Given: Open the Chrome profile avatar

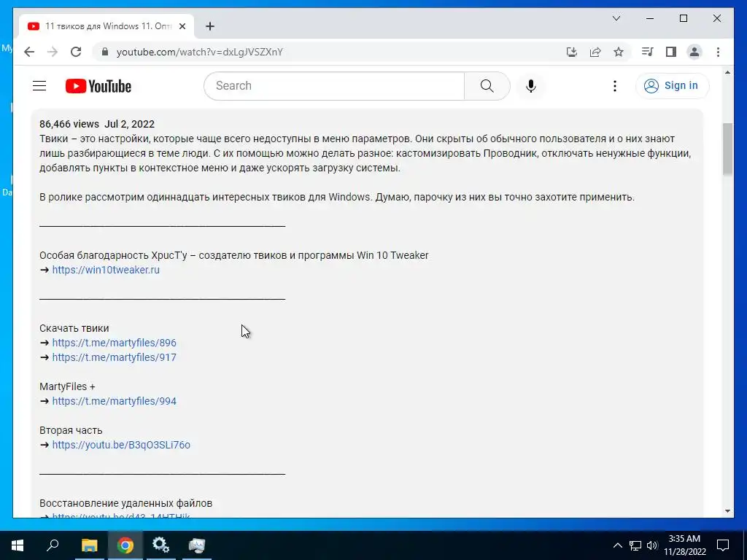Looking at the screenshot, I should coord(694,52).
